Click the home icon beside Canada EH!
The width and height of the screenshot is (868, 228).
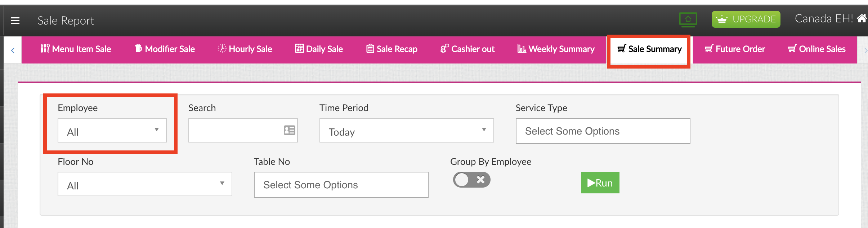[x=862, y=18]
